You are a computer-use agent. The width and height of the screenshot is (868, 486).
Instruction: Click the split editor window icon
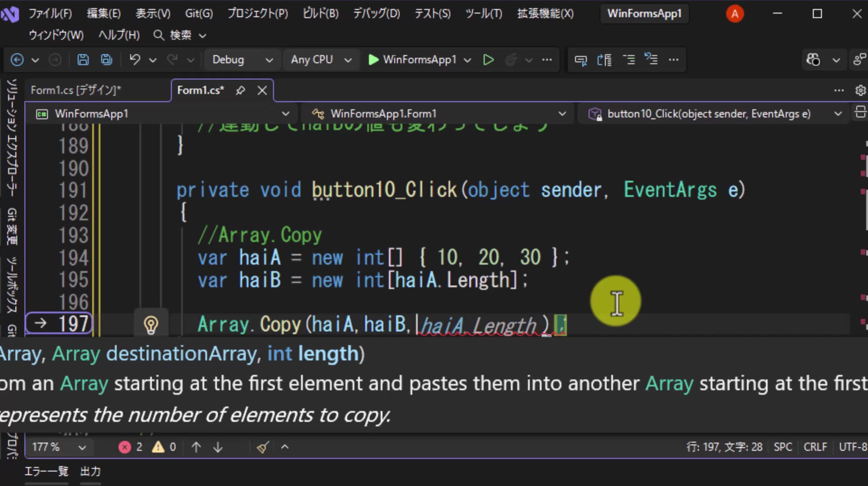[x=860, y=112]
